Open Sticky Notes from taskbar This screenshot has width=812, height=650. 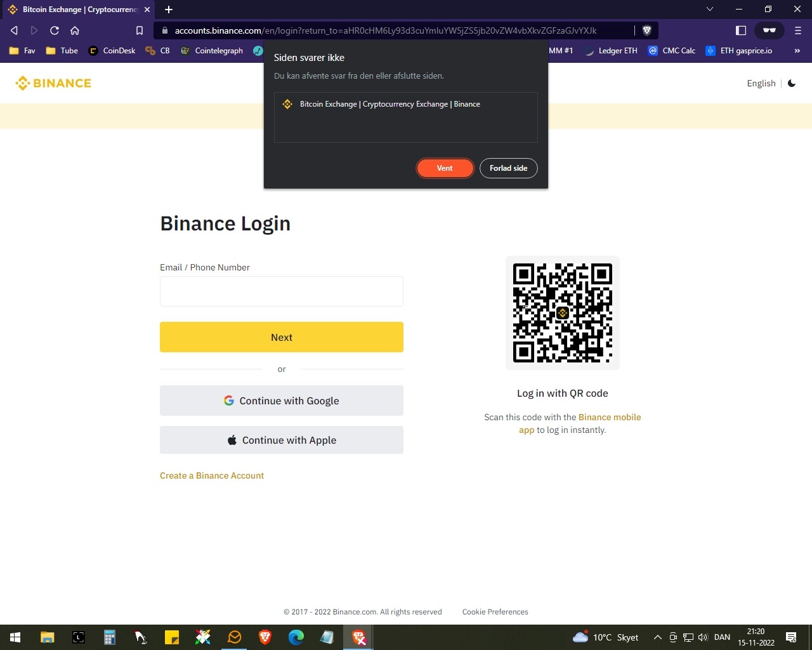tap(171, 637)
